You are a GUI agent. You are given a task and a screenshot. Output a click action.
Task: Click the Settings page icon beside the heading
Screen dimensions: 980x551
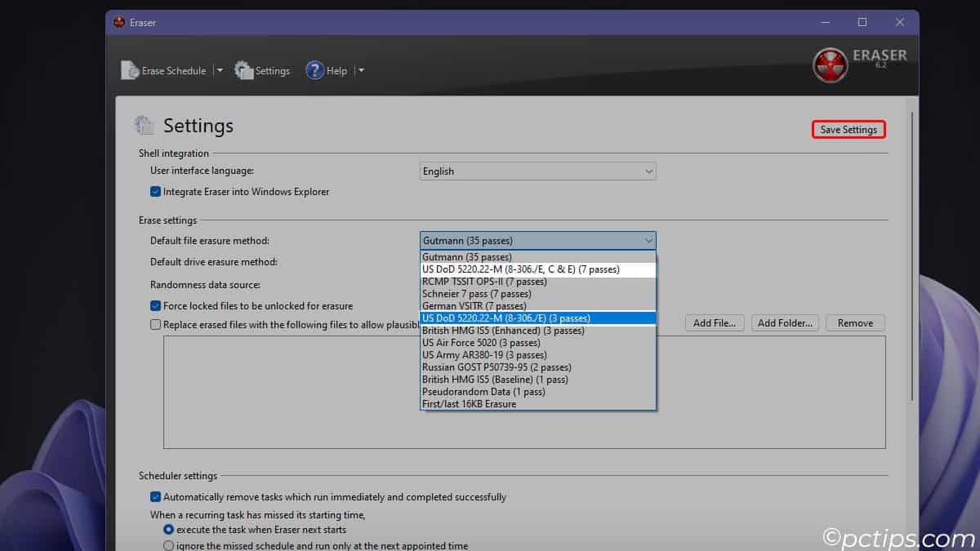pyautogui.click(x=144, y=125)
